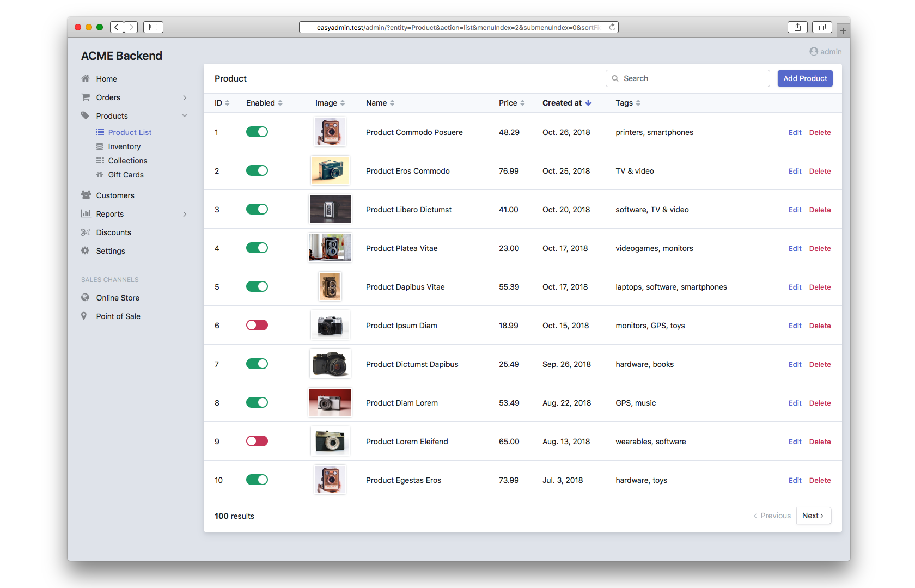Image resolution: width=915 pixels, height=588 pixels.
Task: Disable the toggle for Product Commodo Posuere
Action: click(257, 132)
